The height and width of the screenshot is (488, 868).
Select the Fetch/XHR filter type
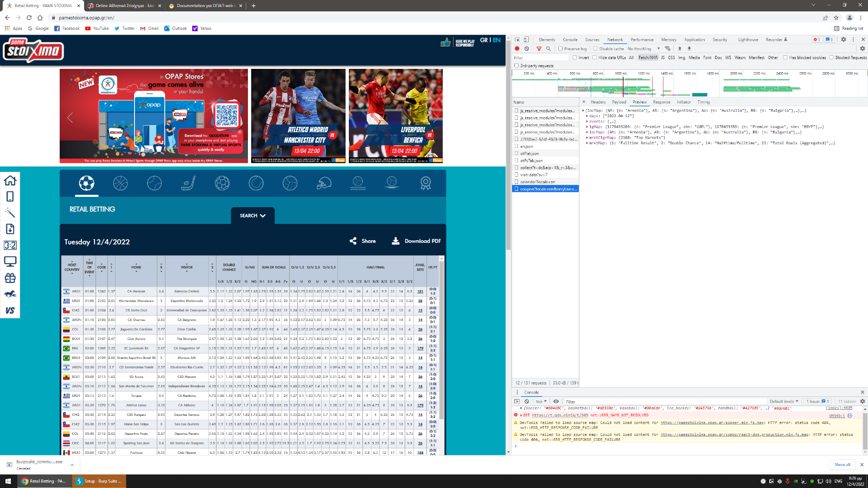648,57
